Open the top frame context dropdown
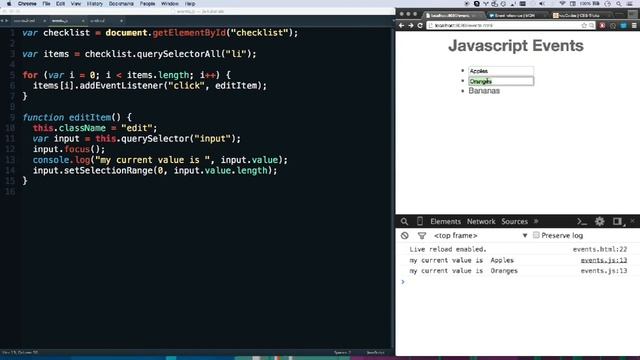The image size is (640, 360). (x=480, y=236)
